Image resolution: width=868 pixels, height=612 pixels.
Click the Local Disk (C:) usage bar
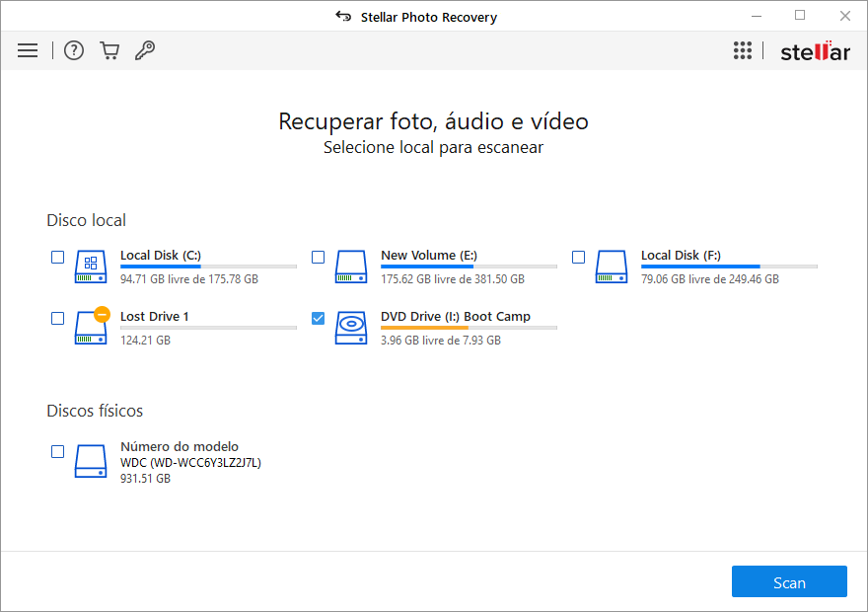pos(209,267)
